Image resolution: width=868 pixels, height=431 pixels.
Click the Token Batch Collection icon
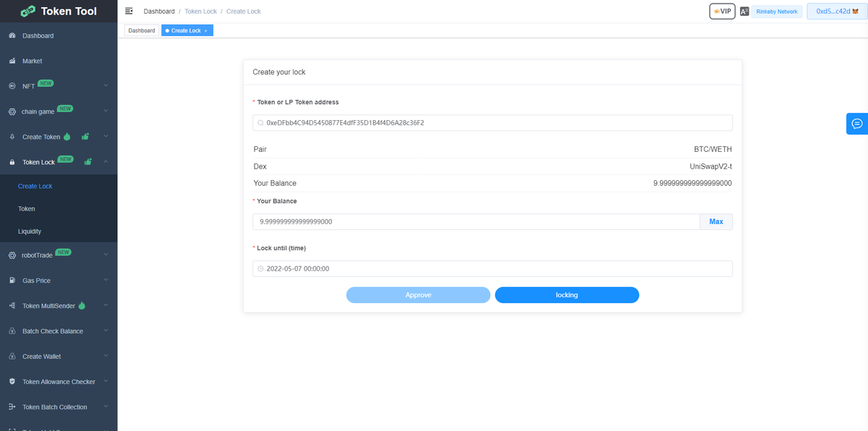coord(12,407)
